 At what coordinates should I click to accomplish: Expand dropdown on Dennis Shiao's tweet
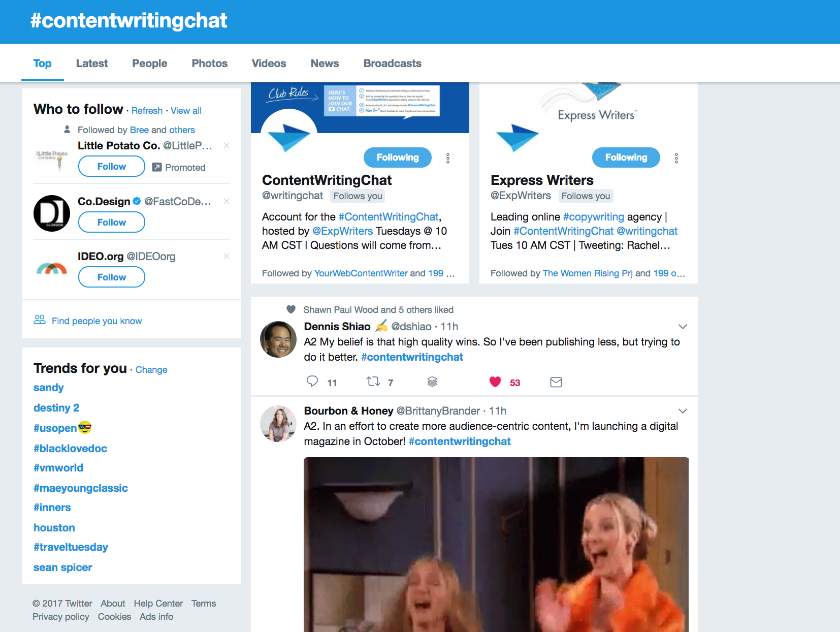pyautogui.click(x=683, y=327)
